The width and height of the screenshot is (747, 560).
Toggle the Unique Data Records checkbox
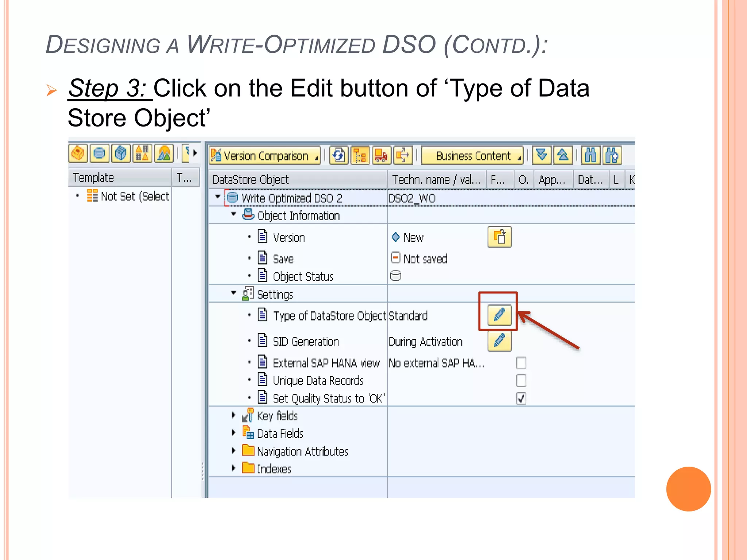coord(521,380)
